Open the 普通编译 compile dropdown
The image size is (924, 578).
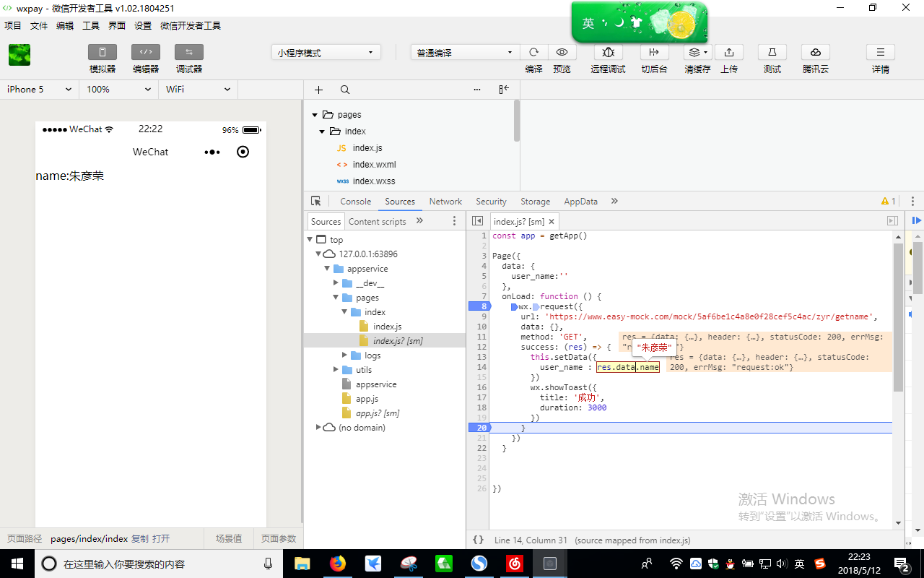click(465, 53)
